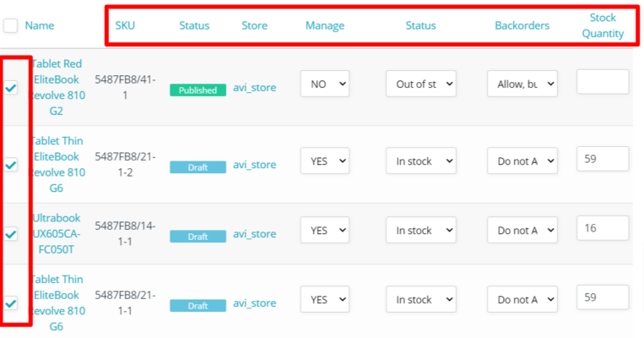Viewport: 644px width, 338px height.
Task: Sort by the Name column header
Action: tap(40, 25)
